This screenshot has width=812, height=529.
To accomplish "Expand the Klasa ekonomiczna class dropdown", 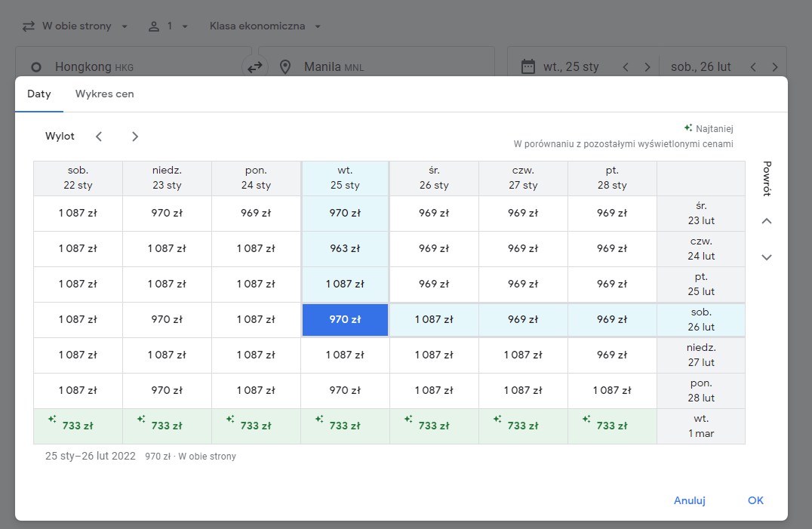I will point(265,26).
